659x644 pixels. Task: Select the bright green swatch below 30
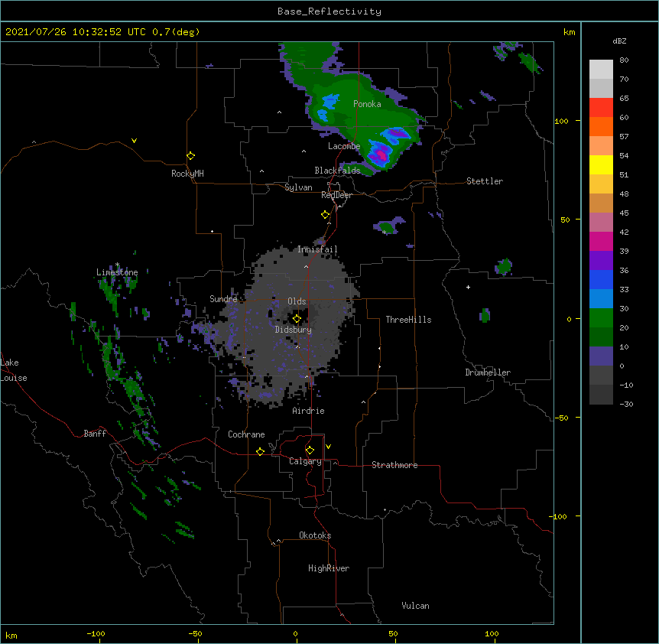tap(601, 318)
